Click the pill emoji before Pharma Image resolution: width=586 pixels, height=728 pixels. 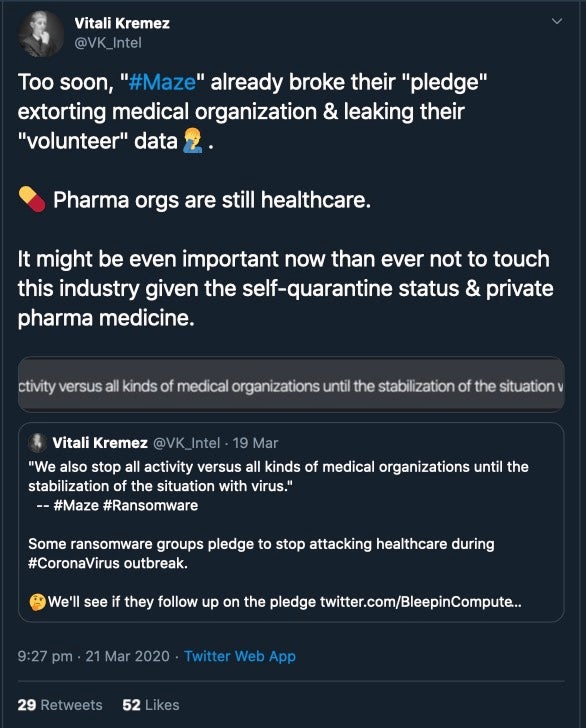pos(32,200)
